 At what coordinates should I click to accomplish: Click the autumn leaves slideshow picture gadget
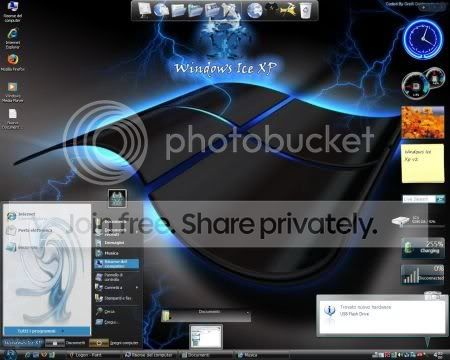coord(423,122)
